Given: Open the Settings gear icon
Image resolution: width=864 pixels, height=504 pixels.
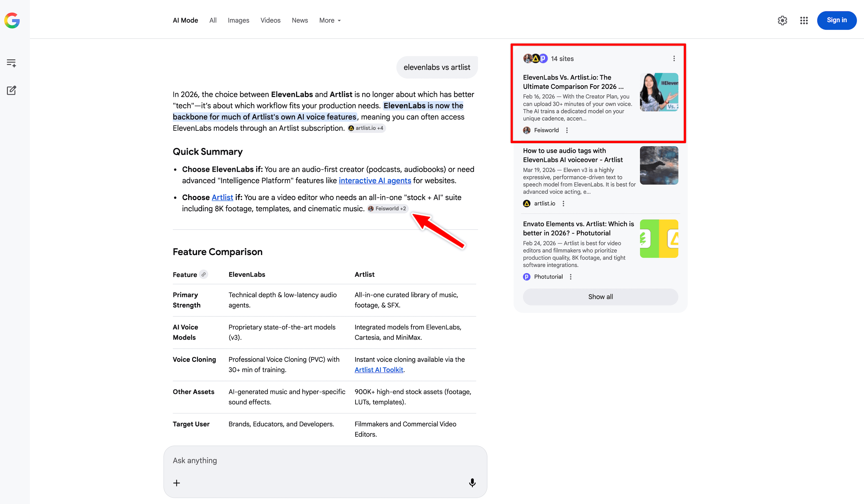Looking at the screenshot, I should pos(782,21).
